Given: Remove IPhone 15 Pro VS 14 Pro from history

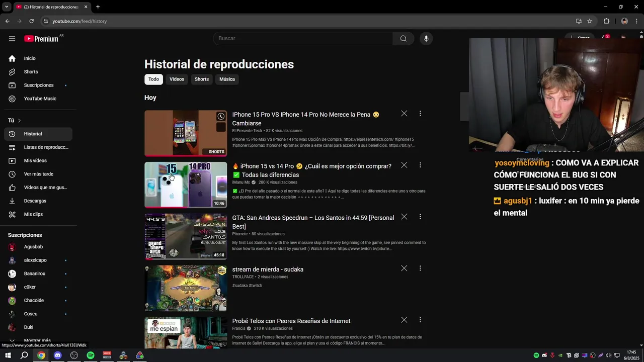Looking at the screenshot, I should click(x=404, y=114).
